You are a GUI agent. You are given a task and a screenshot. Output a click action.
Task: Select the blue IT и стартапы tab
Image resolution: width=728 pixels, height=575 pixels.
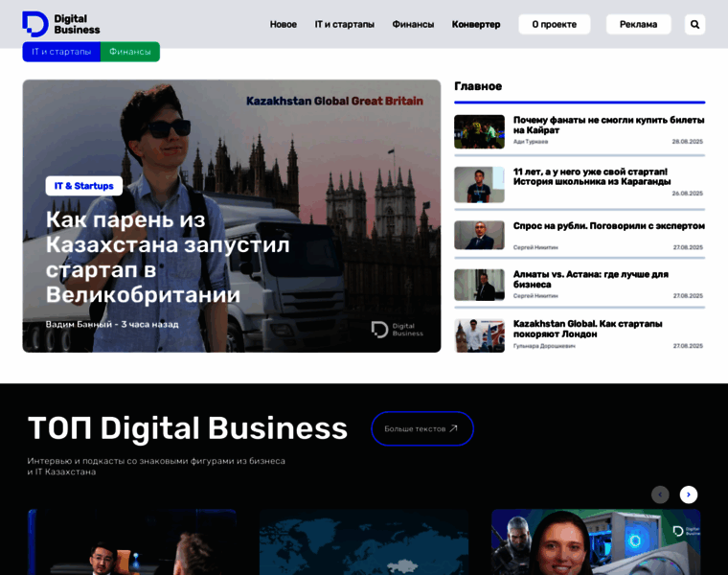point(61,52)
